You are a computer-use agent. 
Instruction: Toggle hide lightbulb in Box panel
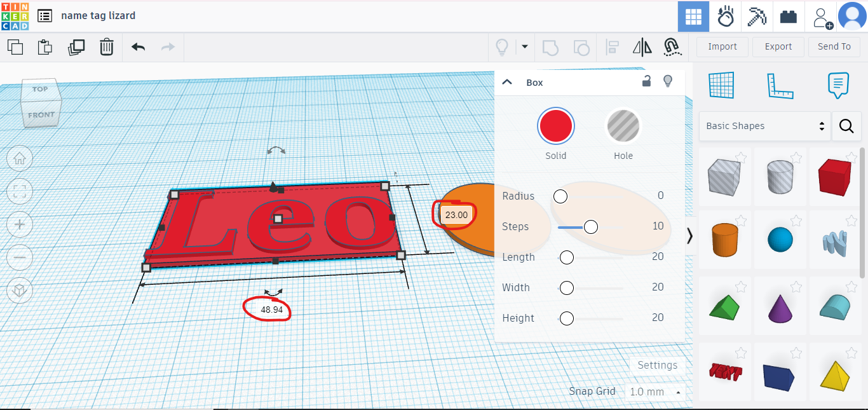pyautogui.click(x=668, y=81)
